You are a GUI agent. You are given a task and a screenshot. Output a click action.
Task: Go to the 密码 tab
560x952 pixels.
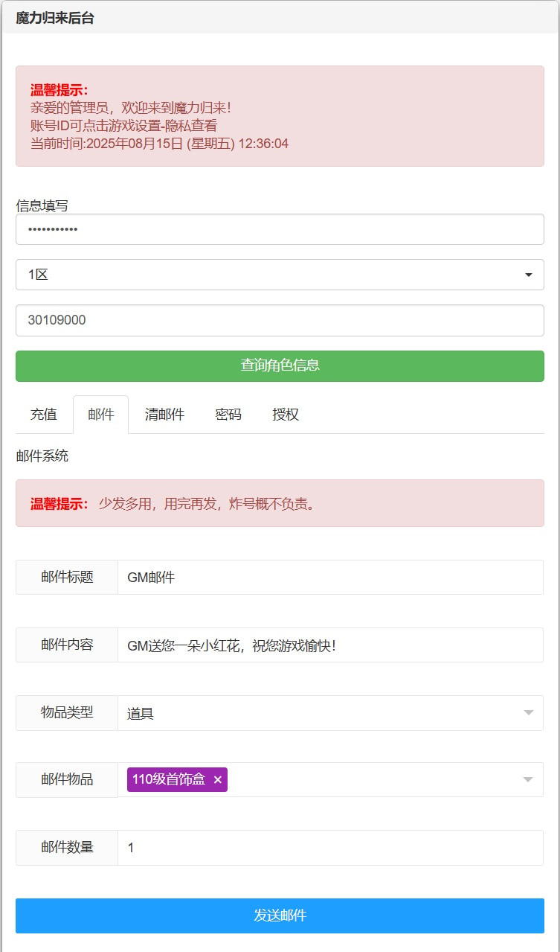coord(228,415)
